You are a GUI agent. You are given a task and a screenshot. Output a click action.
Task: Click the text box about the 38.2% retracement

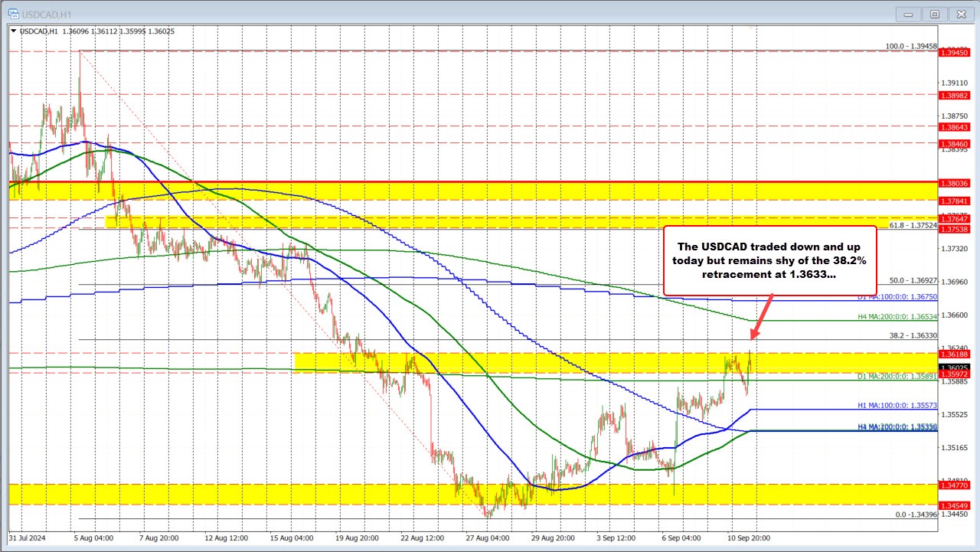[x=771, y=260]
